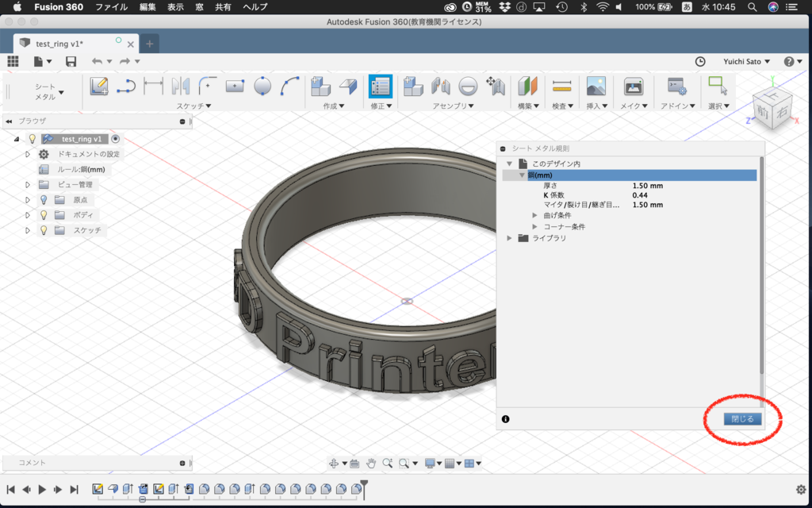
Task: Click the 3D Print make icon
Action: [x=634, y=86]
